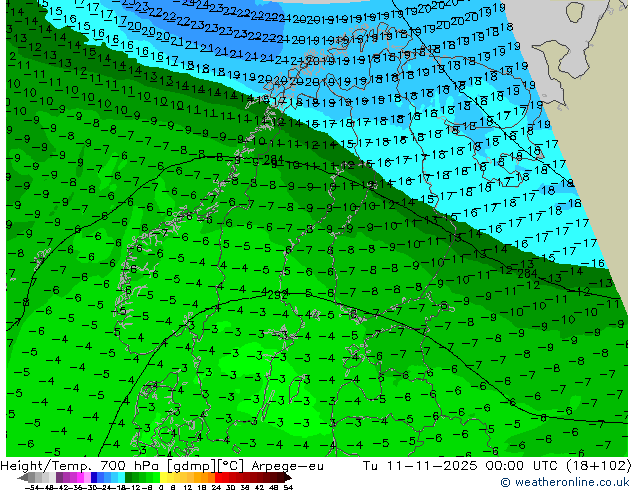This screenshot has height=490, width=634.
Task: Click the '284' contour label near Norway's coast
Action: pyautogui.click(x=273, y=161)
